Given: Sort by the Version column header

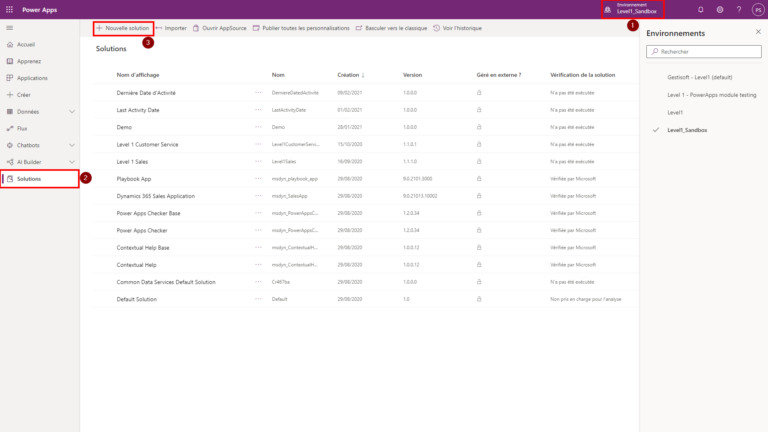Looking at the screenshot, I should coord(412,75).
